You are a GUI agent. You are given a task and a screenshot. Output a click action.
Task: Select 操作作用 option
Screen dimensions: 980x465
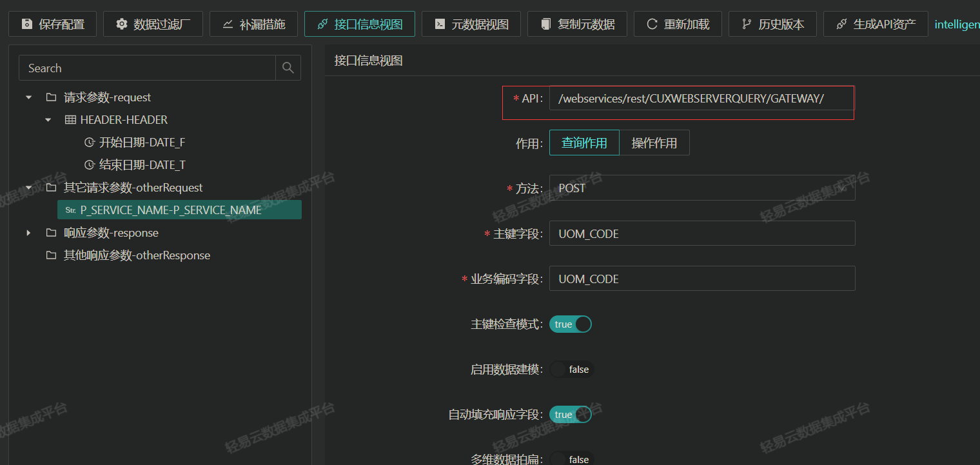coord(654,143)
